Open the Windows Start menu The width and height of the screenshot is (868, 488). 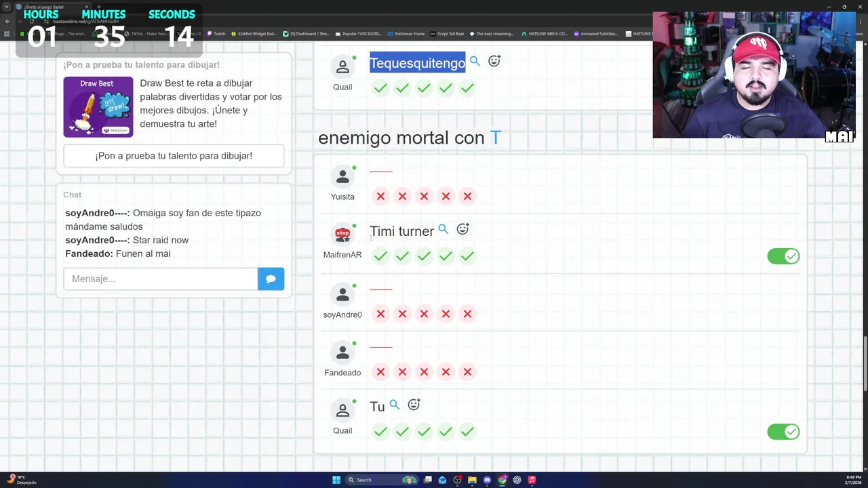tap(336, 480)
